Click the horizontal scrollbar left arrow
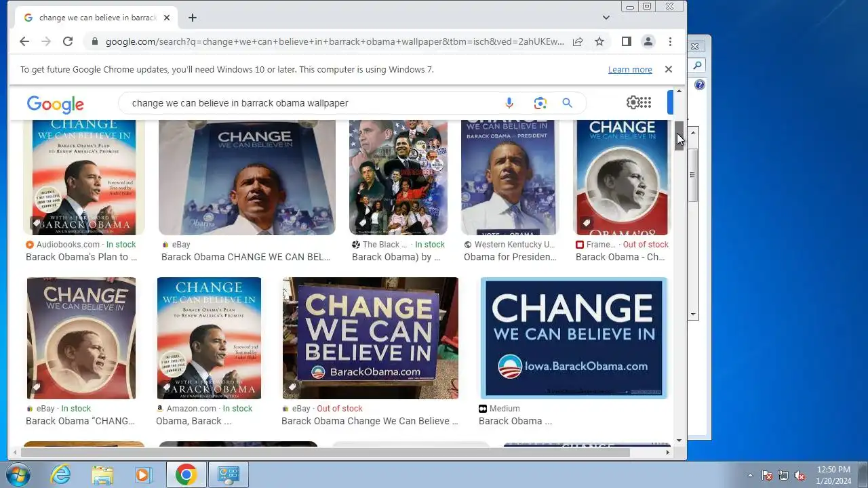Screen dimensions: 868x488 tap(14, 452)
